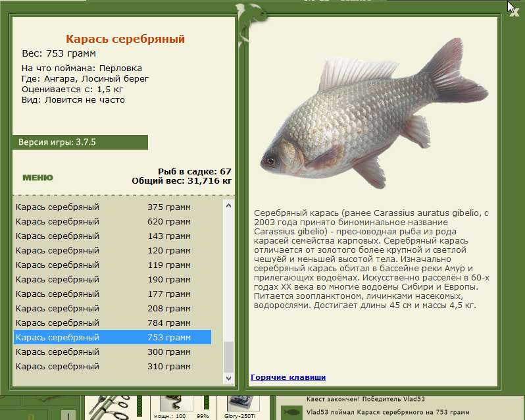
Task: Click the Вес: 753 грамм text
Action: click(x=59, y=53)
